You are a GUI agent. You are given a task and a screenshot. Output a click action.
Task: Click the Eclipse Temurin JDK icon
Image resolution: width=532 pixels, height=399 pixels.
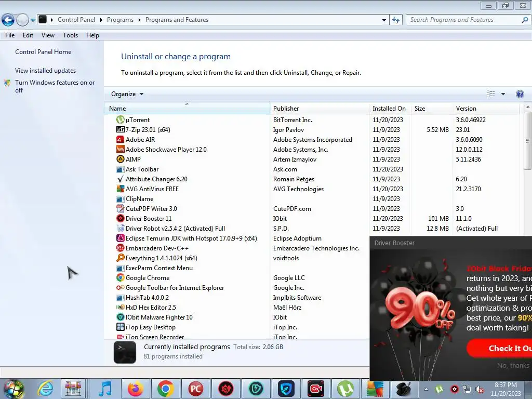pyautogui.click(x=120, y=238)
